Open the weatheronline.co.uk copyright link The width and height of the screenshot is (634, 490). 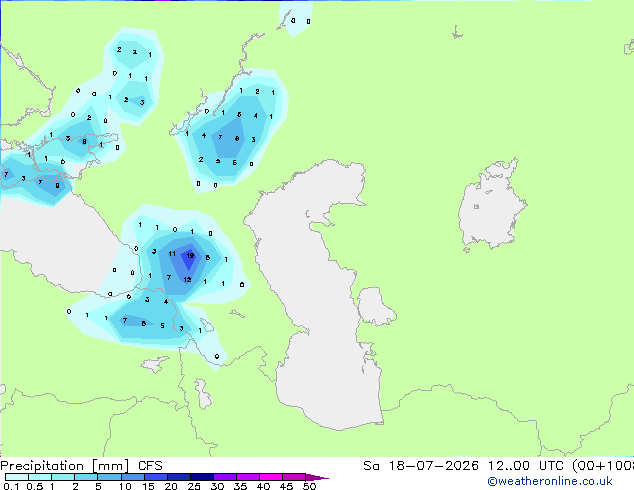[x=550, y=481]
